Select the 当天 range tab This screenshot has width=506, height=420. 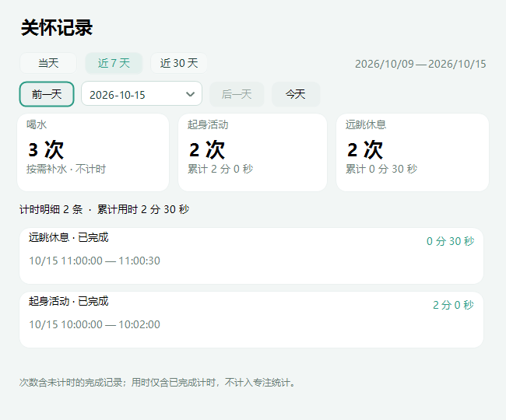tap(48, 63)
